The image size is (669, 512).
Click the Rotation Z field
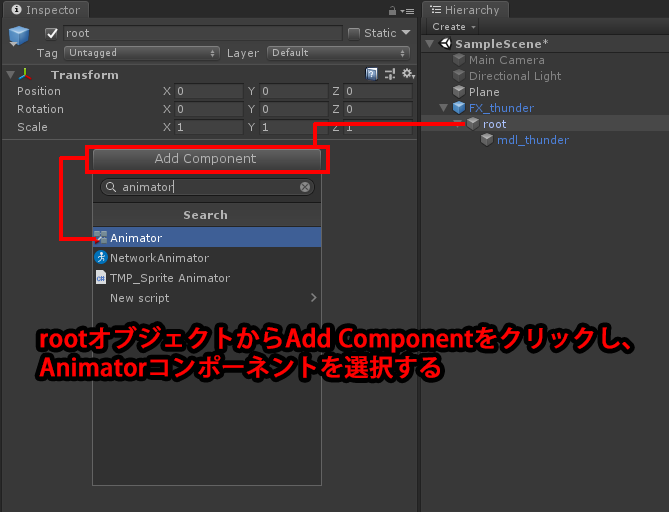[378, 109]
